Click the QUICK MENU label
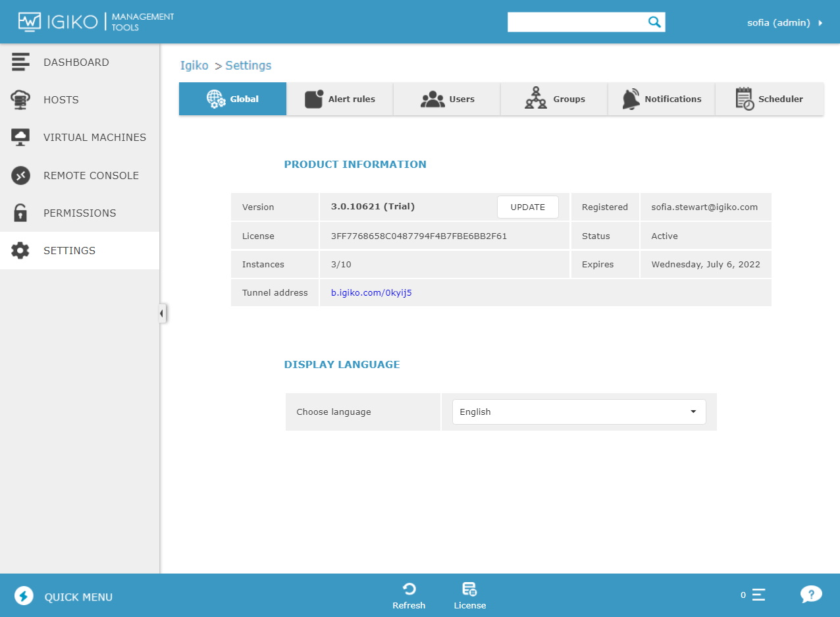The height and width of the screenshot is (617, 840). [x=78, y=597]
